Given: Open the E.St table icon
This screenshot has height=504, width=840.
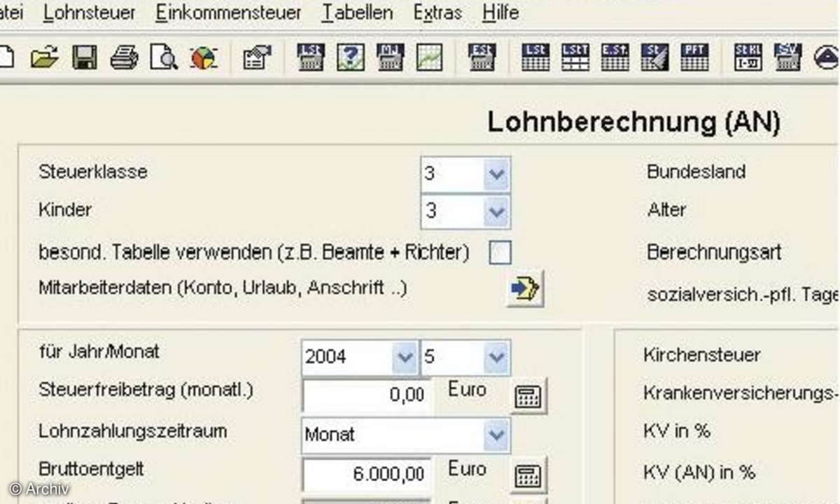Looking at the screenshot, I should tap(615, 57).
